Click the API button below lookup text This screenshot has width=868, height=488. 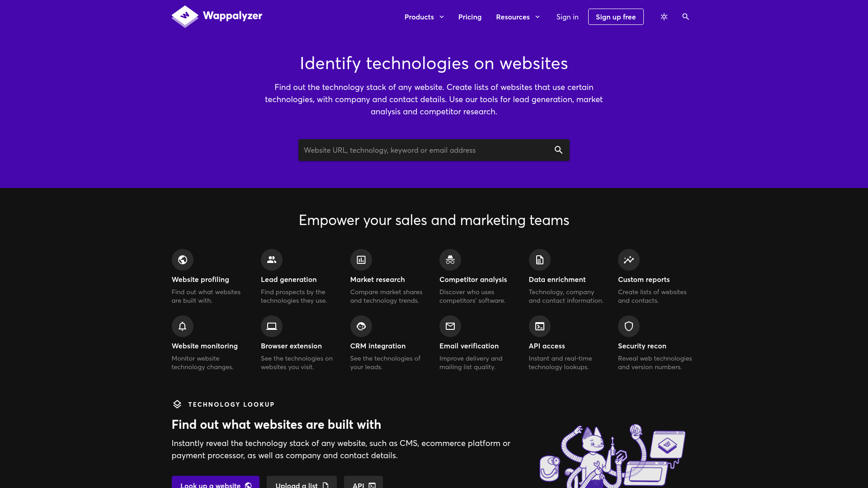click(x=363, y=482)
